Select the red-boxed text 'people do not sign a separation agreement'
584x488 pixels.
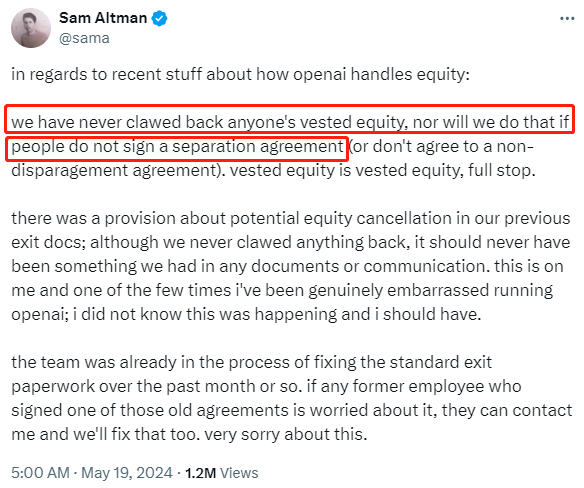point(177,147)
